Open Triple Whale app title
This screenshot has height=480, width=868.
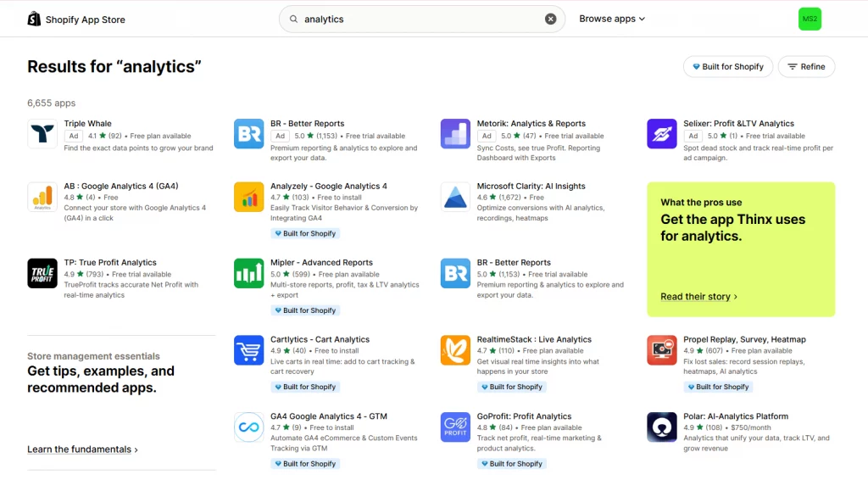point(87,124)
